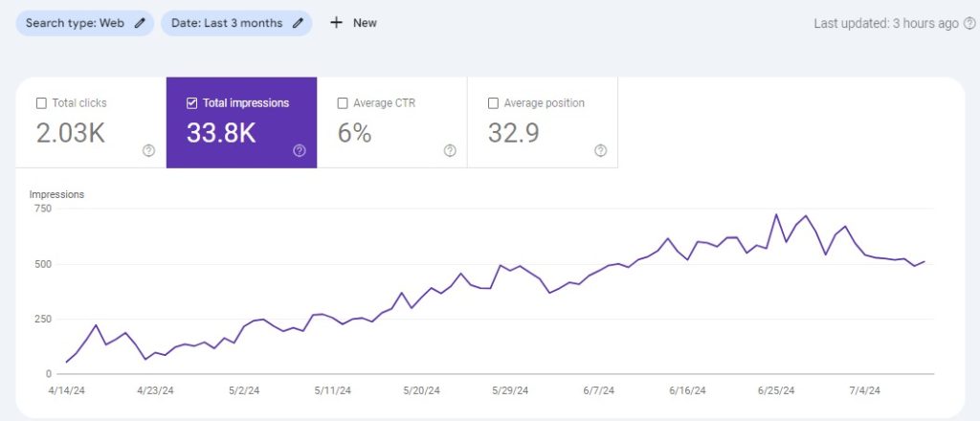Enable the Average CTR checkbox

point(343,103)
